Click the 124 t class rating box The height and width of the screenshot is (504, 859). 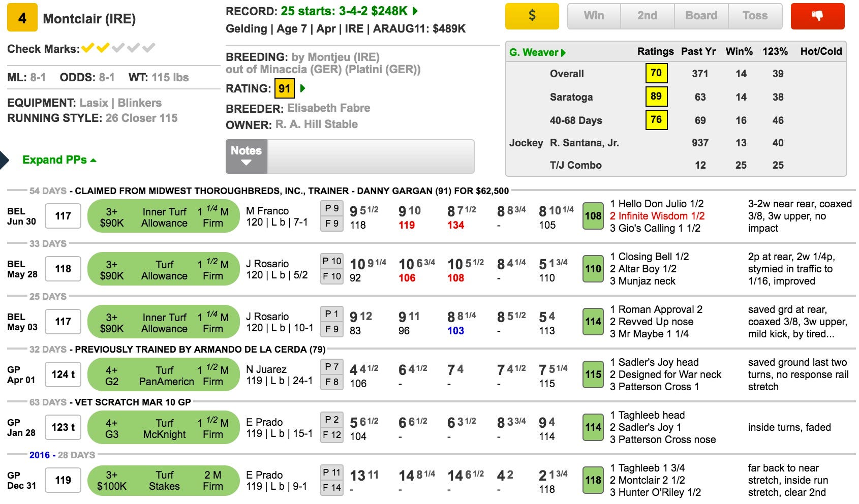click(63, 374)
